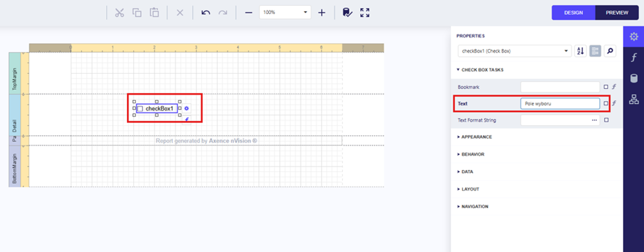This screenshot has height=252, width=644.
Task: Click the Cut scissors icon
Action: pyautogui.click(x=120, y=12)
